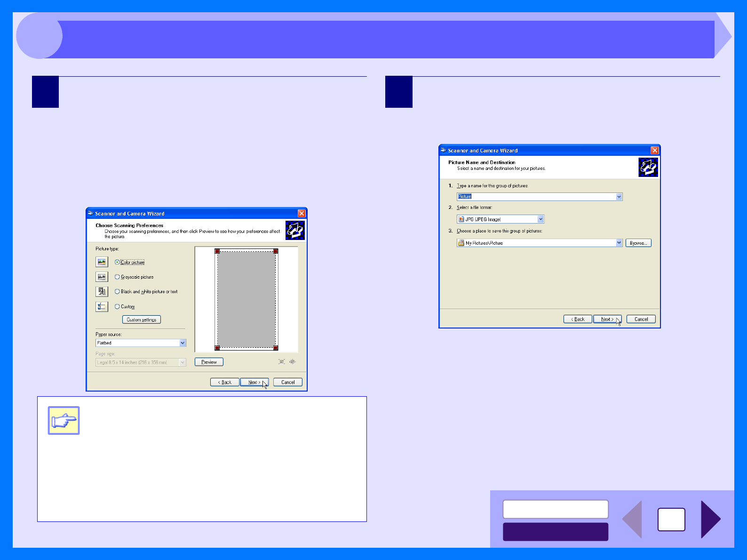The height and width of the screenshot is (560, 747).
Task: Click the show entire page icon
Action: click(x=293, y=362)
